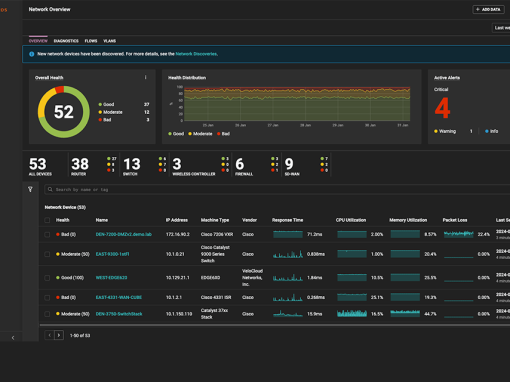Collapse the left sidebar with the chevron

(x=13, y=338)
